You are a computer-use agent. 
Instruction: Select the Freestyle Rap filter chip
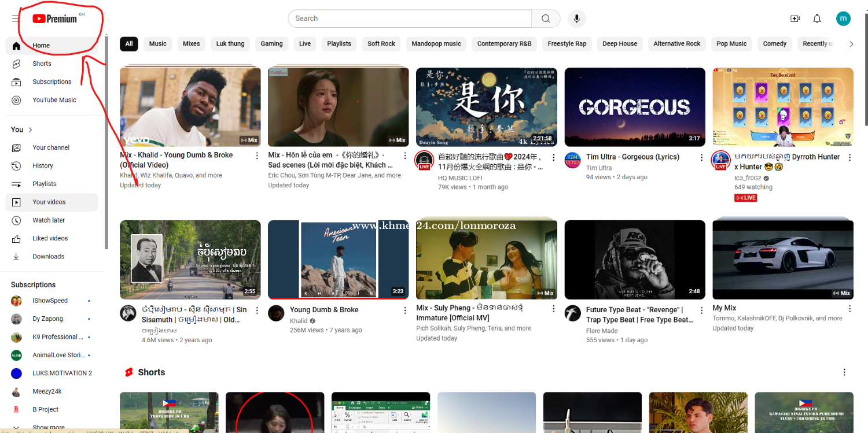click(x=567, y=44)
